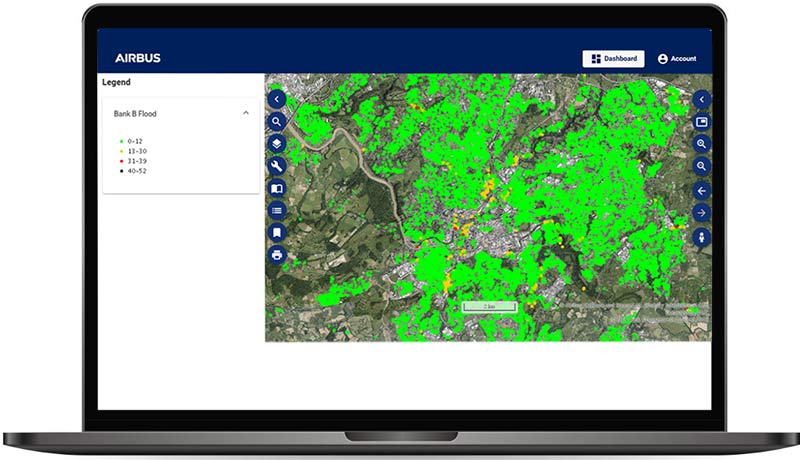Open the search tool in left toolbar
This screenshot has height=460, width=800.
277,122
